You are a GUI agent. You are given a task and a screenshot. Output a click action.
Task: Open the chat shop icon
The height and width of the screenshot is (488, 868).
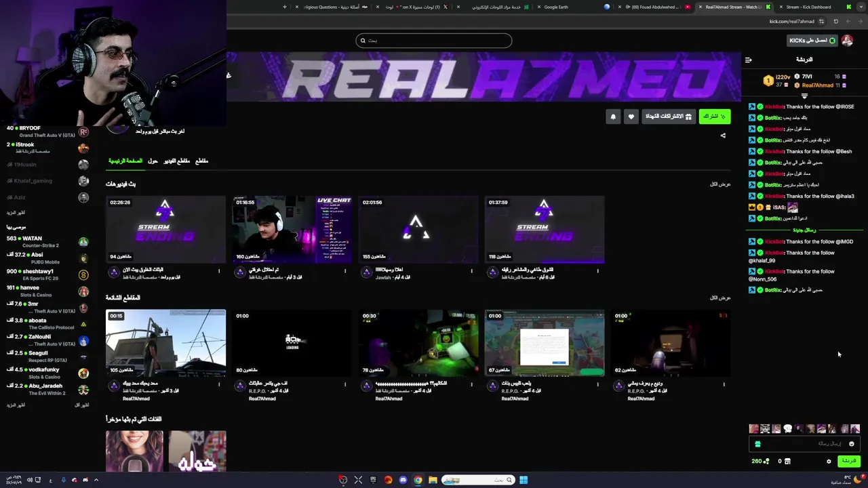pyautogui.click(x=787, y=461)
